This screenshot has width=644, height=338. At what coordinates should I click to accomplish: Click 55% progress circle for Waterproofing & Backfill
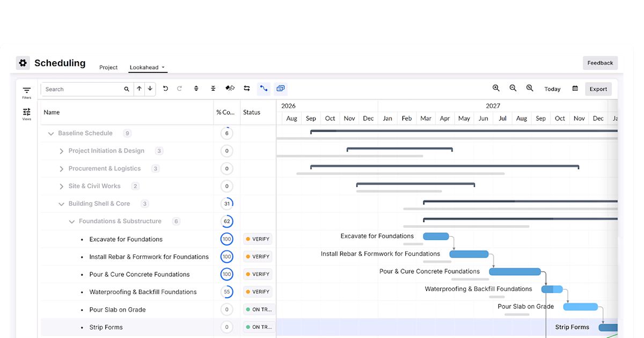pyautogui.click(x=227, y=292)
